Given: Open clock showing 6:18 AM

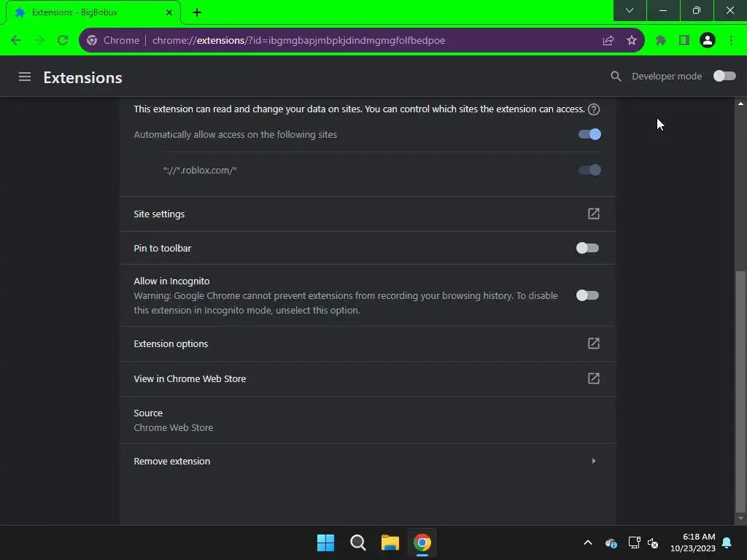Looking at the screenshot, I should tap(693, 542).
